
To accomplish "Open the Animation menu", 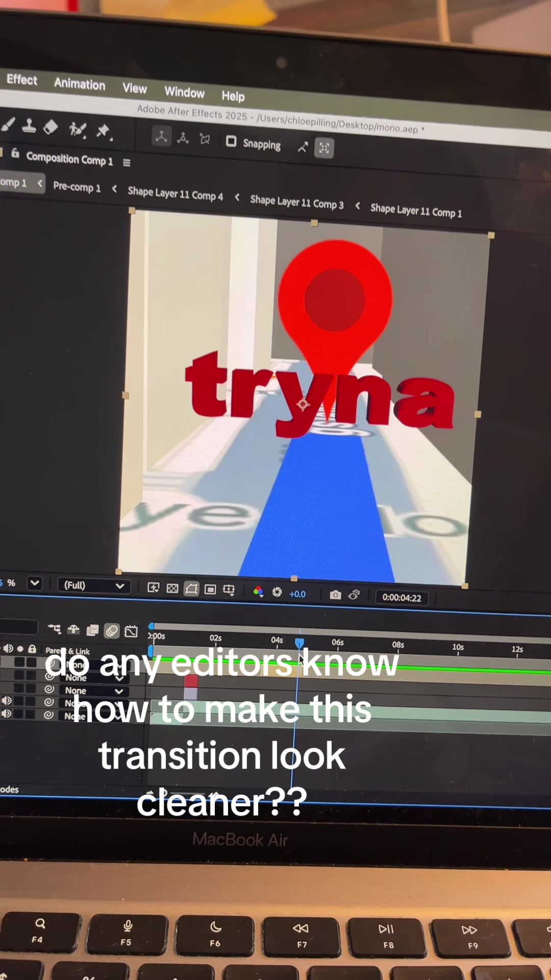I will (x=80, y=84).
